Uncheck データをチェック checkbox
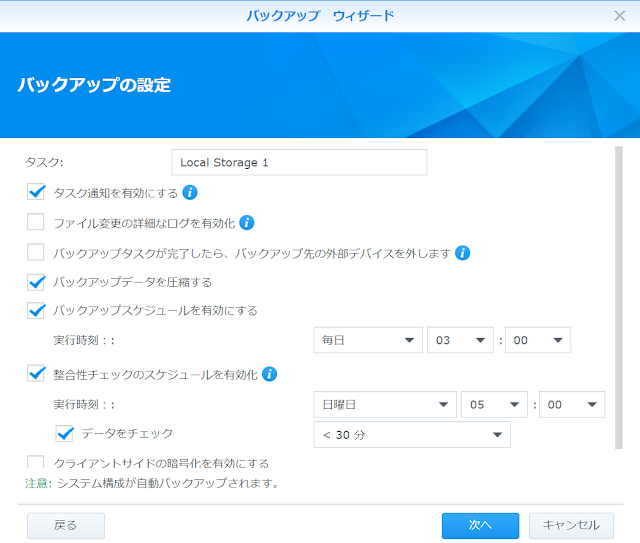 (64, 434)
